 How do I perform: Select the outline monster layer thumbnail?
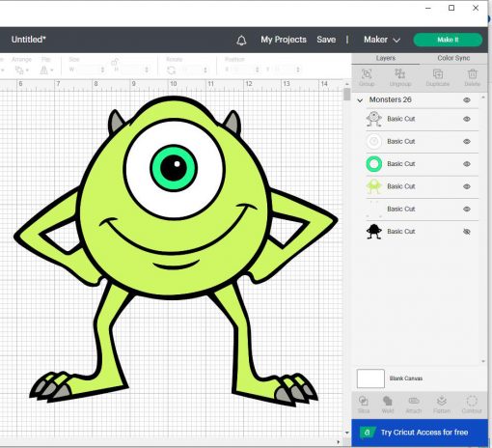click(x=374, y=119)
